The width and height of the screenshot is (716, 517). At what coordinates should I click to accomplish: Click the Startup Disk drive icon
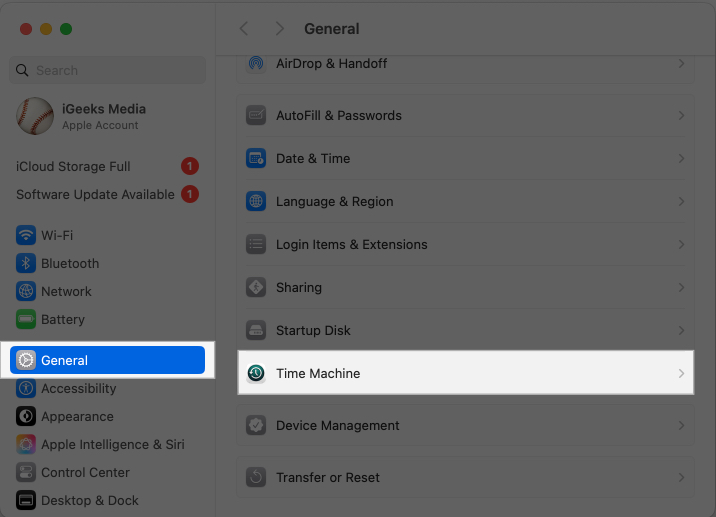[256, 330]
